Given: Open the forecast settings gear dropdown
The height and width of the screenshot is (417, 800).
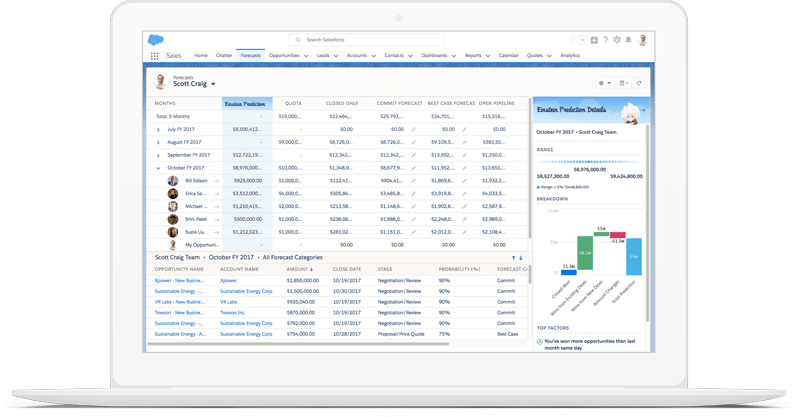Looking at the screenshot, I should (604, 83).
